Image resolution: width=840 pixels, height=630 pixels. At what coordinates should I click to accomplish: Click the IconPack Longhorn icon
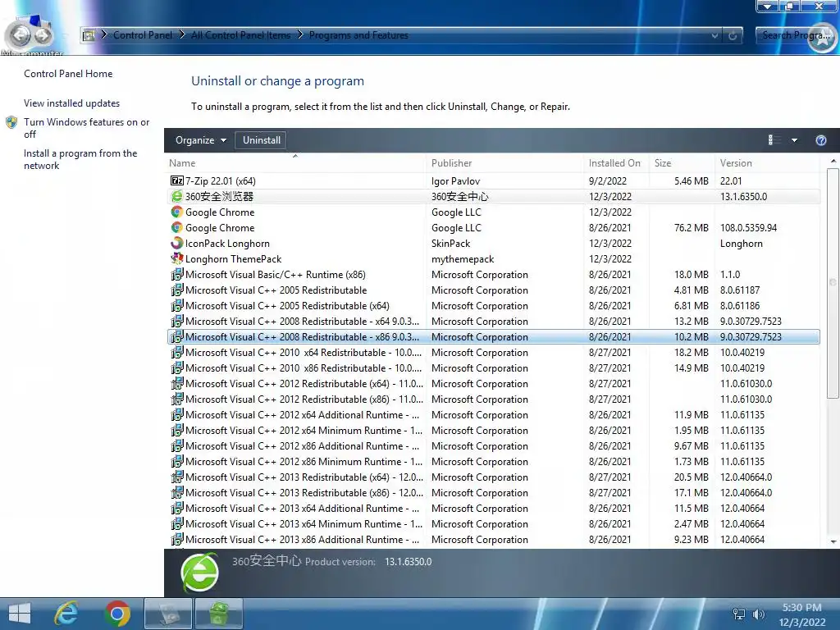pyautogui.click(x=177, y=243)
